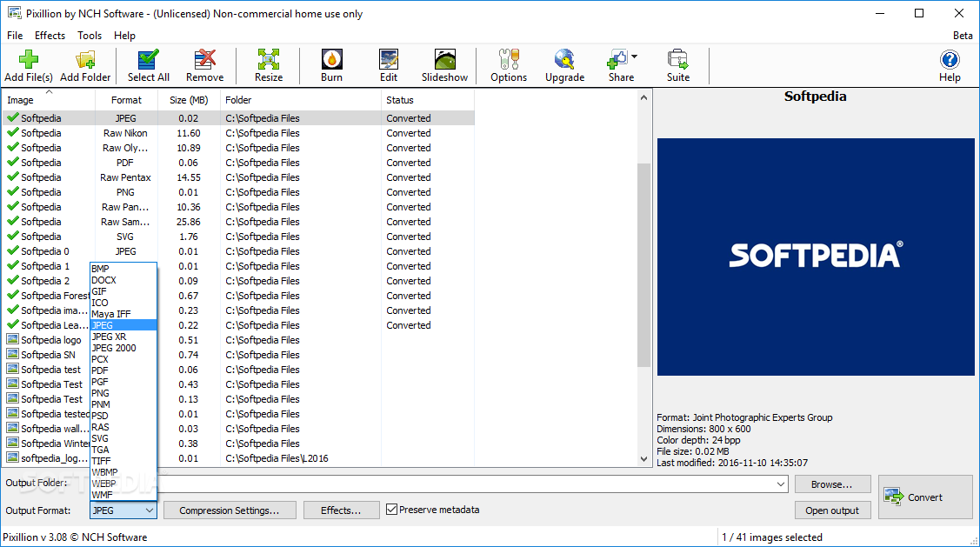Sort by the Format column header
The width and height of the screenshot is (980, 547).
[126, 99]
